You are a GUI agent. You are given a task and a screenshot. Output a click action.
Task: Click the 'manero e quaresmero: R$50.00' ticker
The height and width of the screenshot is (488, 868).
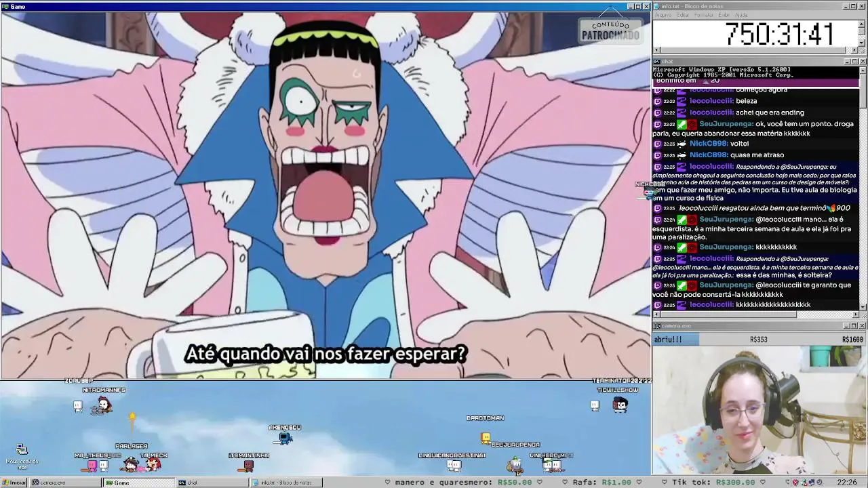[x=465, y=483]
